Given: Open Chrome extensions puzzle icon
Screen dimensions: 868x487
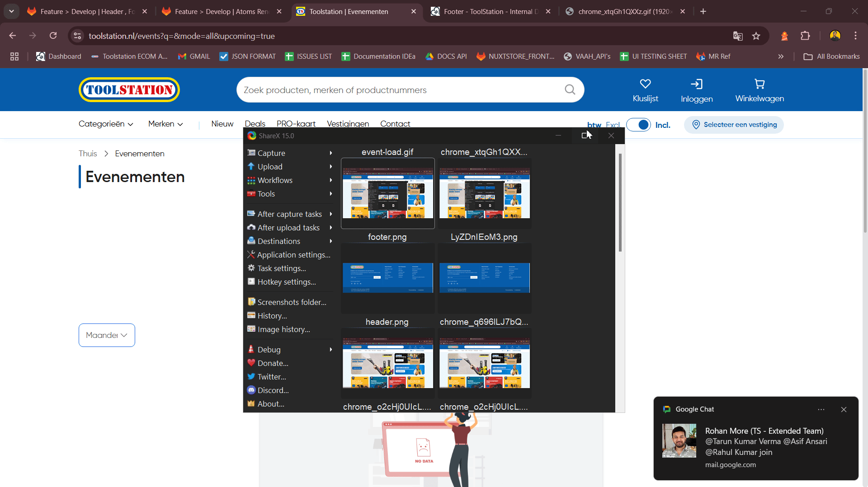Looking at the screenshot, I should tap(805, 36).
